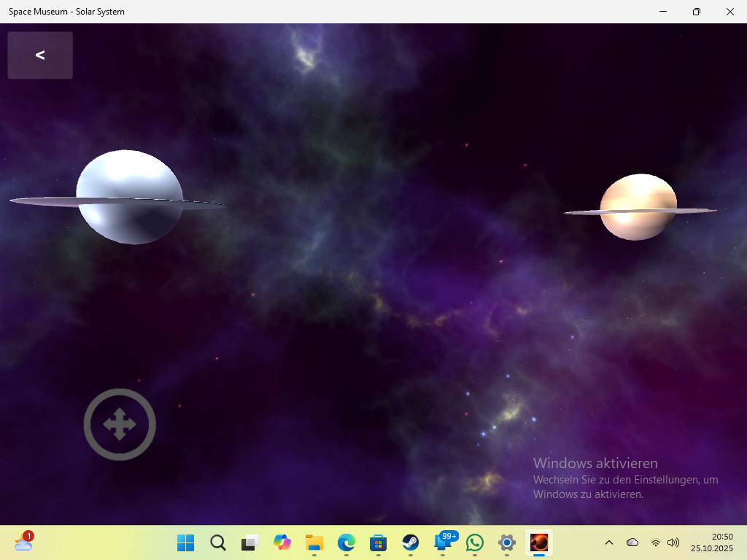Image resolution: width=747 pixels, height=560 pixels.
Task: Select the orange ringed planet on the right
Action: (638, 207)
